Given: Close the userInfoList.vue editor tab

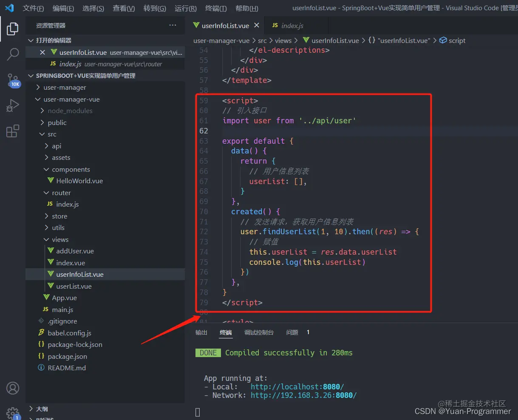Looking at the screenshot, I should click(257, 26).
